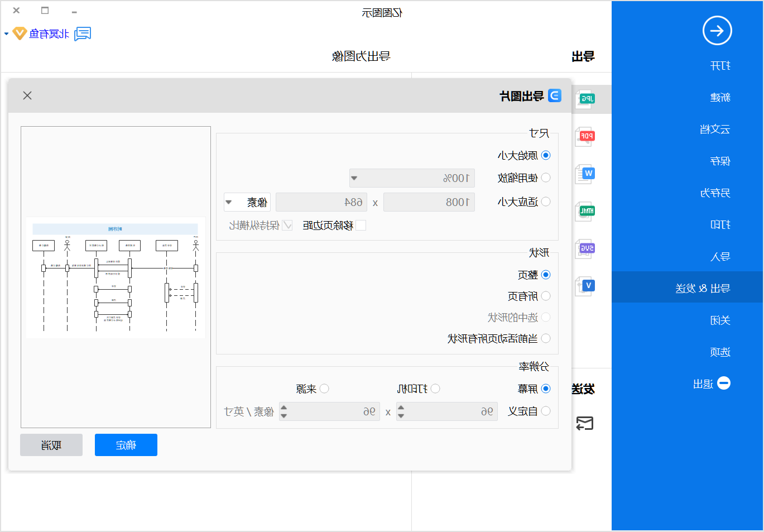
Task: Click the back arrow circle icon
Action: [x=717, y=31]
